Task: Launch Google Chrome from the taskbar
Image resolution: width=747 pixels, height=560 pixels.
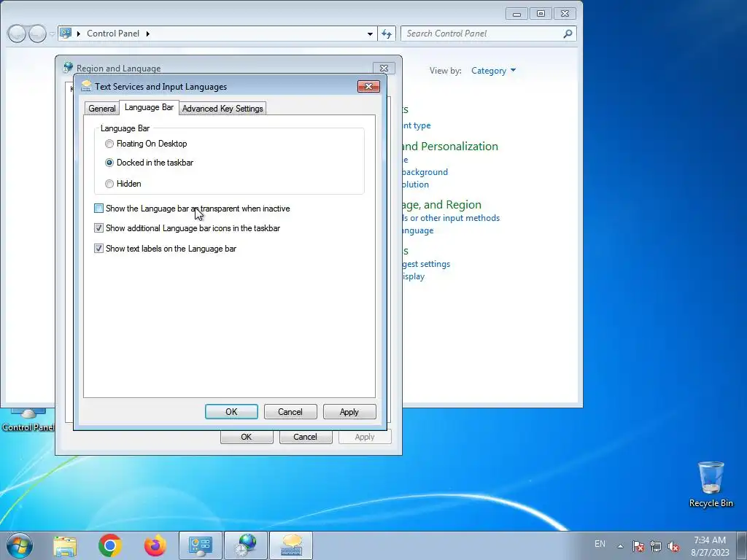Action: pos(110,545)
